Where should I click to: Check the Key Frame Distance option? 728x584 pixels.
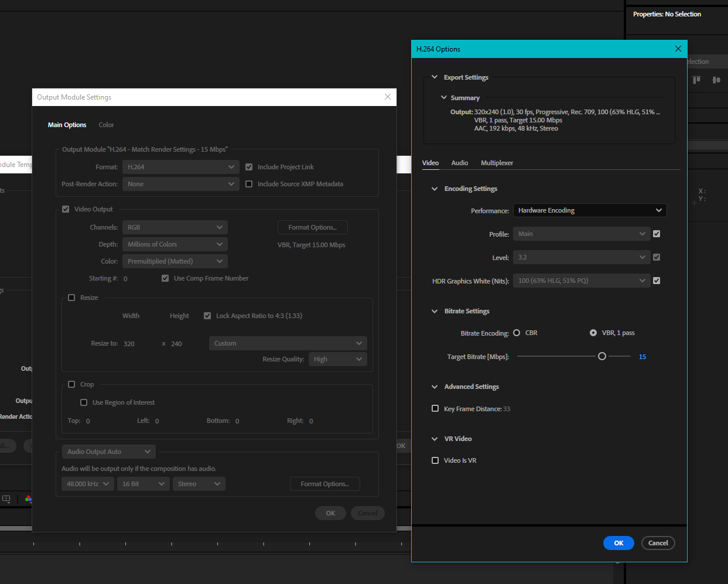(435, 408)
